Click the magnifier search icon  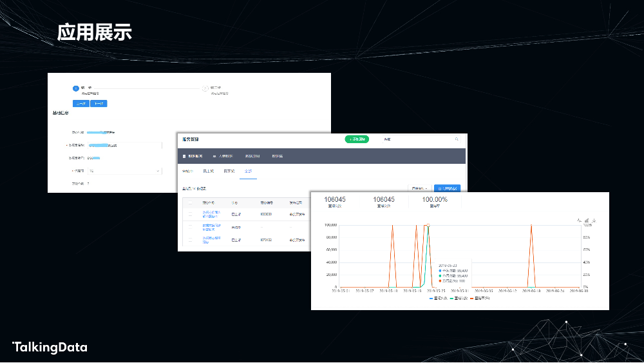(457, 139)
